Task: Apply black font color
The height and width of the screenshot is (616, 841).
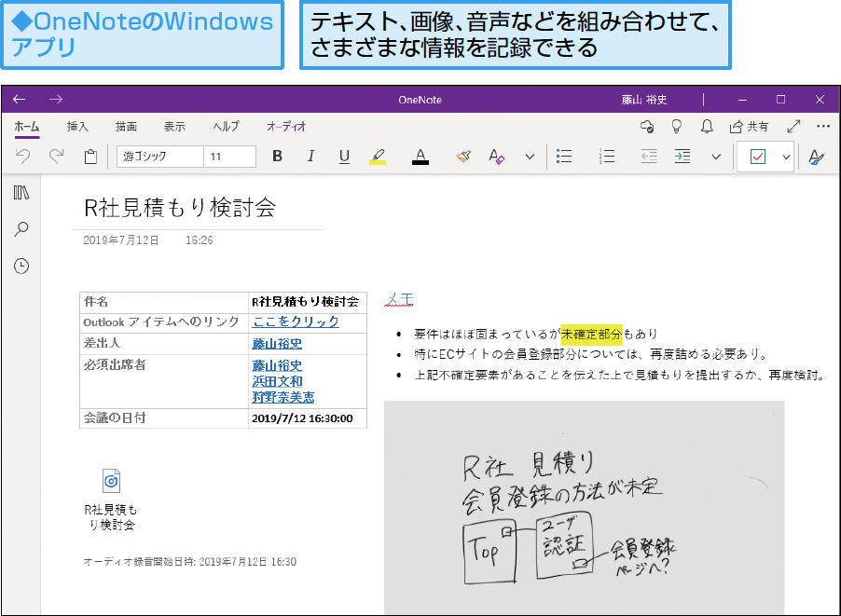Action: tap(420, 156)
